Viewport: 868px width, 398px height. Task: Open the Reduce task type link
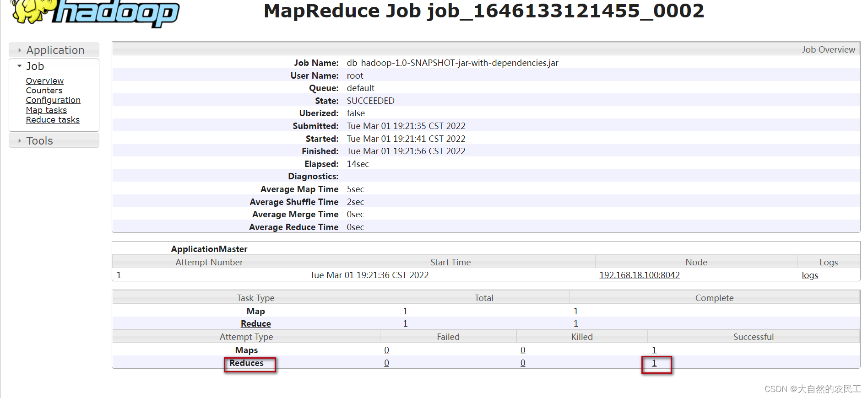pyautogui.click(x=255, y=323)
